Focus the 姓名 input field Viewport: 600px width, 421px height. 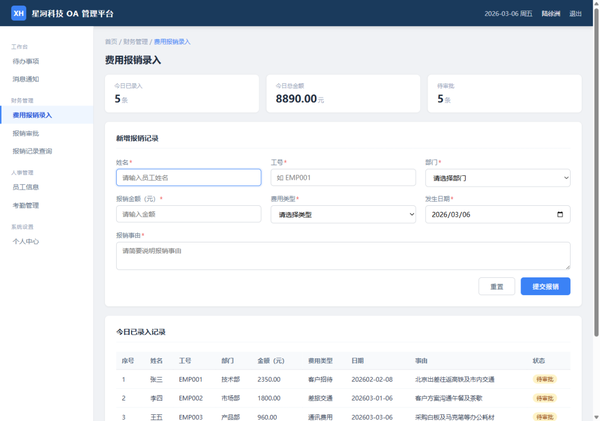pos(188,178)
